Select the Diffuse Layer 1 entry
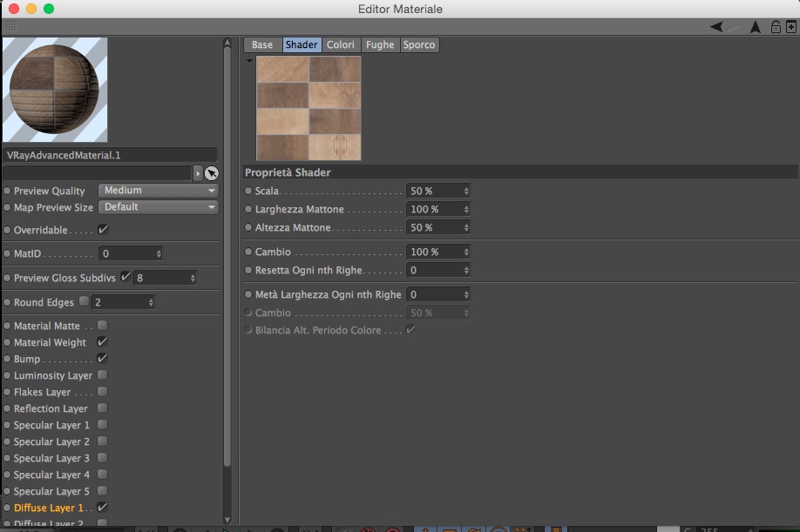Screen dimensions: 800x532 click(x=49, y=508)
